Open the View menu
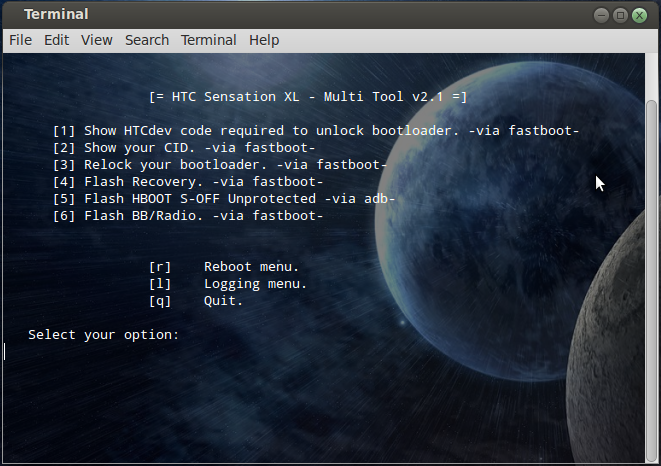This screenshot has width=661, height=466. [x=97, y=40]
